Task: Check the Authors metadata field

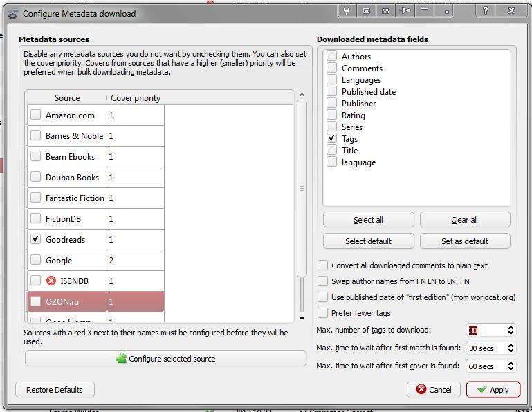Action: click(332, 56)
